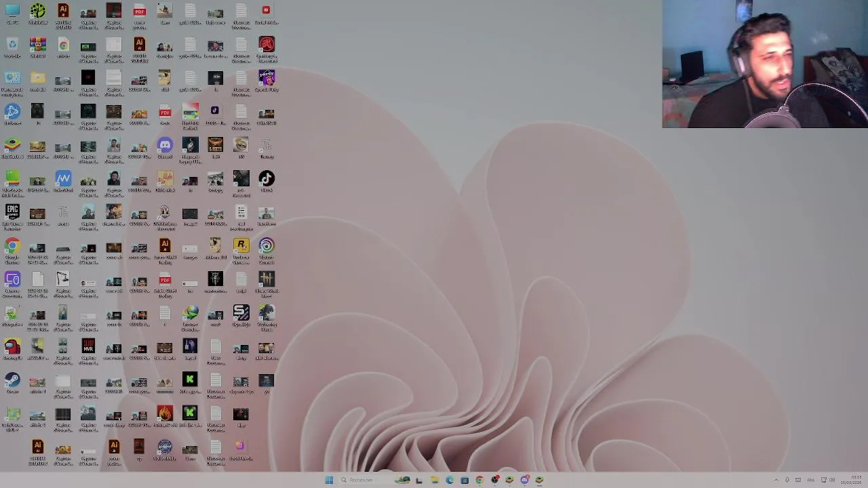
Task: Select the Internet Download Manager shortcut
Action: pyautogui.click(x=190, y=317)
